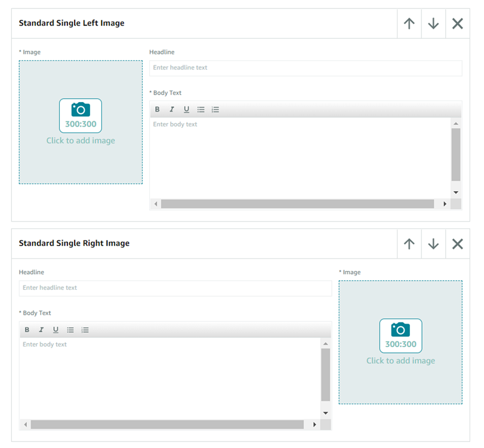Remove the Standard Single Left Image module
This screenshot has width=484, height=448.
pyautogui.click(x=457, y=24)
